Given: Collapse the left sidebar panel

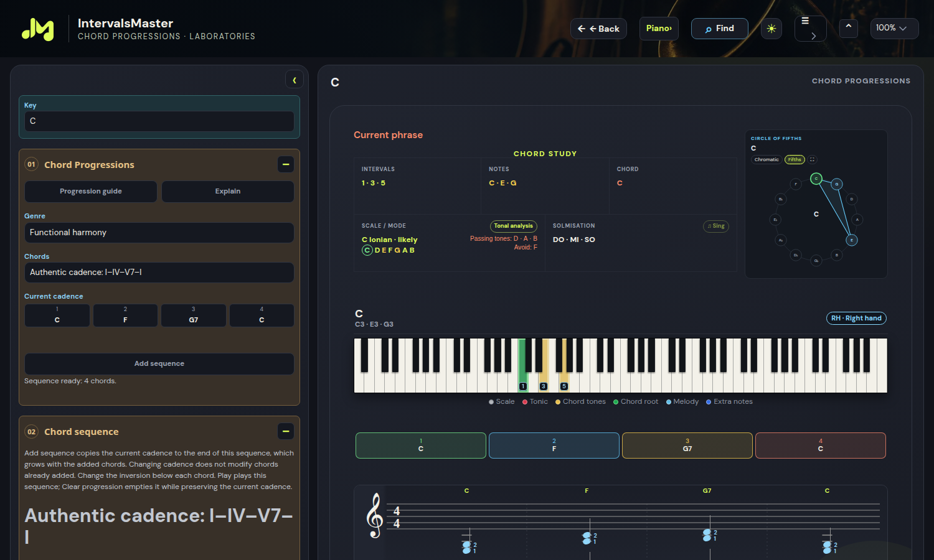Looking at the screenshot, I should point(295,80).
